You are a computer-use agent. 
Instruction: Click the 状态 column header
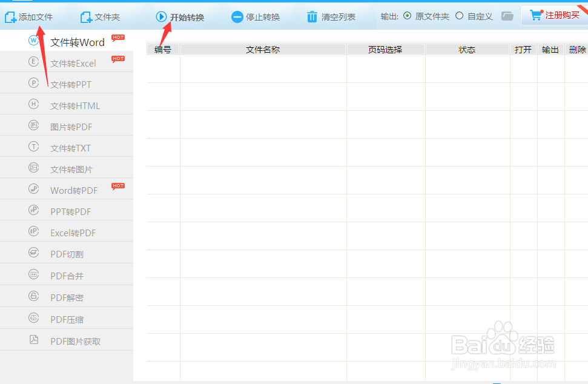[x=467, y=50]
